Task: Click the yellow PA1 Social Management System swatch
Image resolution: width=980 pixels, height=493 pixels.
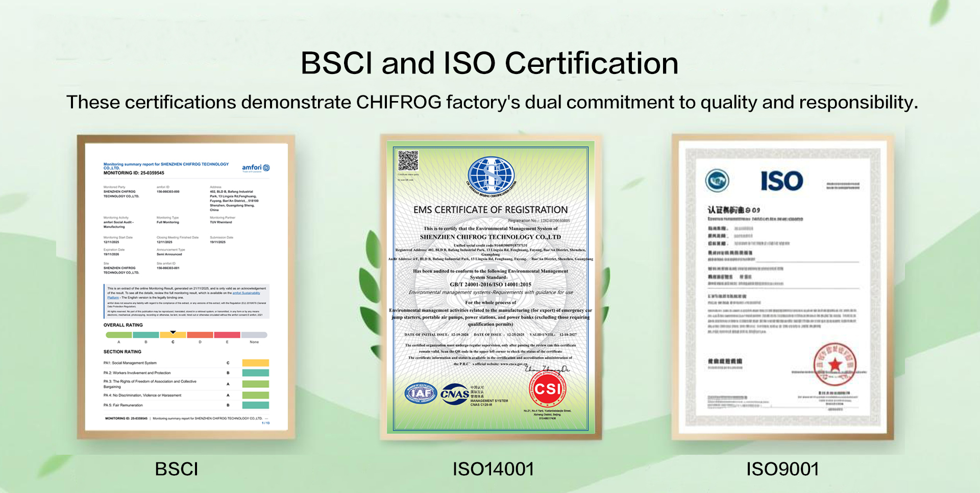Action: pyautogui.click(x=255, y=363)
